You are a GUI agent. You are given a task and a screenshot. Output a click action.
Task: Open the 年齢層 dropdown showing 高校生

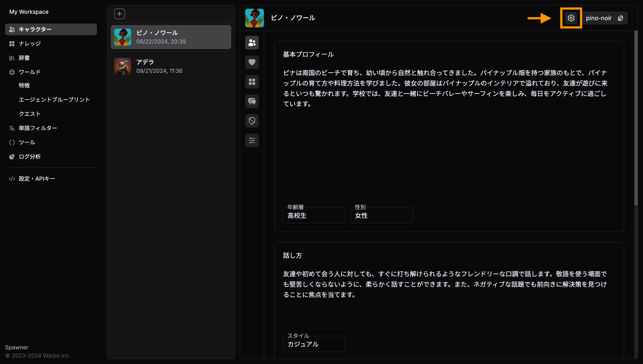click(314, 215)
